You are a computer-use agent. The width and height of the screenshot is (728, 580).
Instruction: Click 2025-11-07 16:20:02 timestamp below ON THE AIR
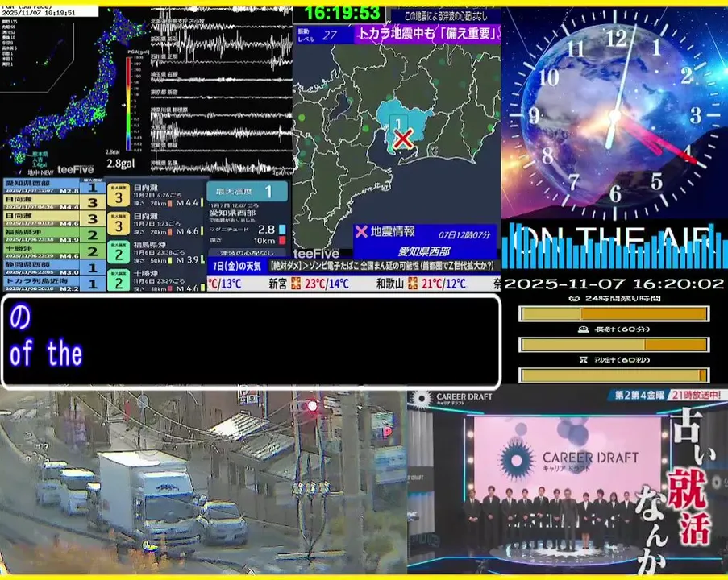tap(614, 284)
